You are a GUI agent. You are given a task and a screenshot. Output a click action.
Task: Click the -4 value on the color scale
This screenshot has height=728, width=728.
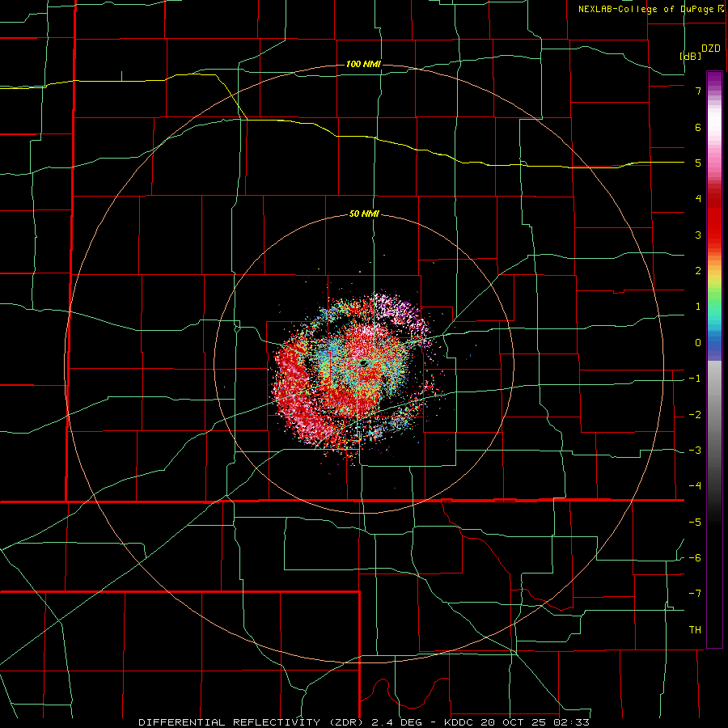pyautogui.click(x=695, y=485)
